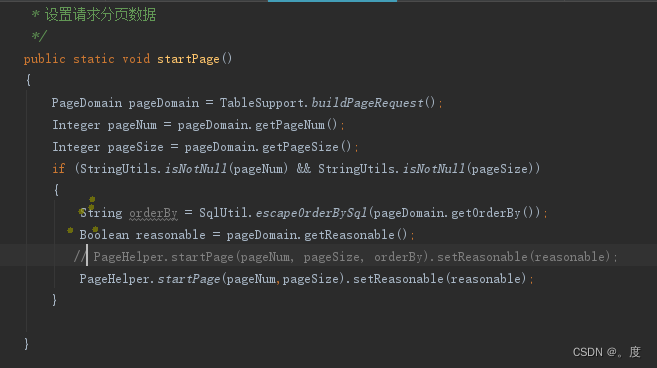Click the SqlUtil class reference
Screen dimensions: 657x368
(223, 213)
